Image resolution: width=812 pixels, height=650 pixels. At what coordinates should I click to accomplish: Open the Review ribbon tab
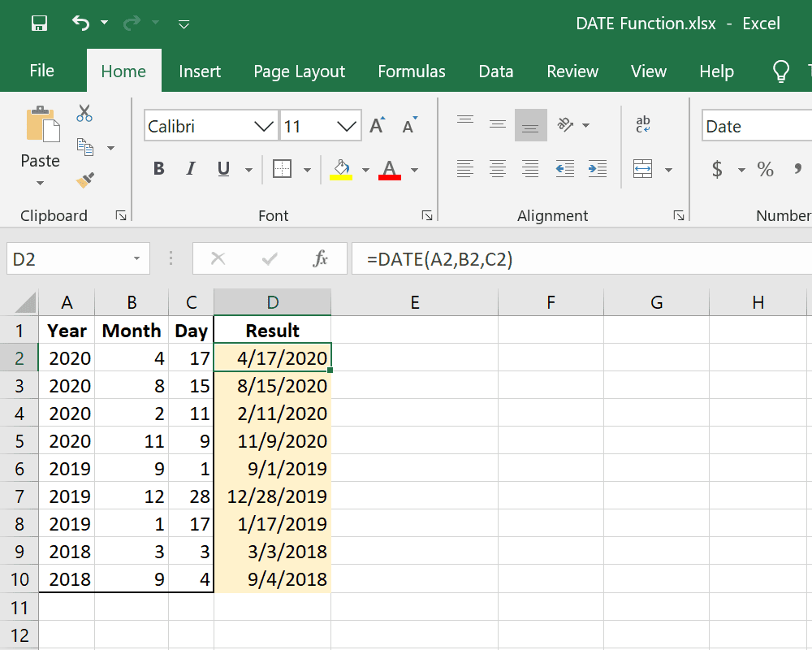(572, 71)
